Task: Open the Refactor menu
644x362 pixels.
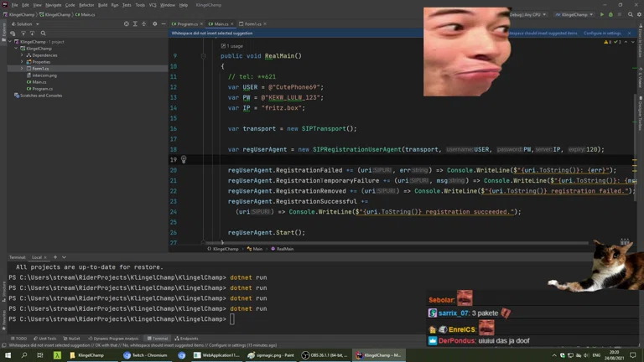Action: click(86, 5)
